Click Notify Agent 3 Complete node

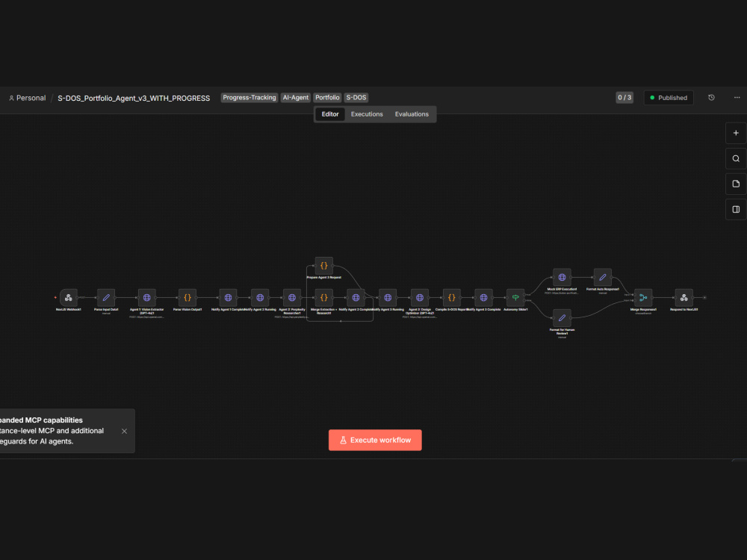click(483, 298)
